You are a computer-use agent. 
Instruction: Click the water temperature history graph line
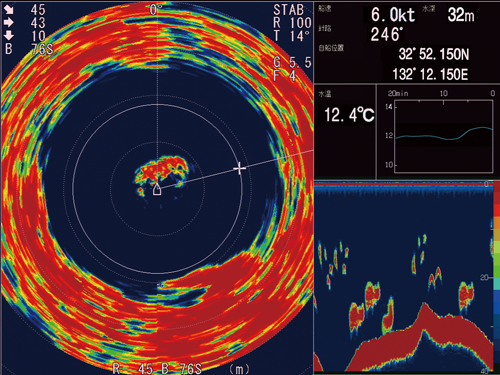(x=444, y=134)
